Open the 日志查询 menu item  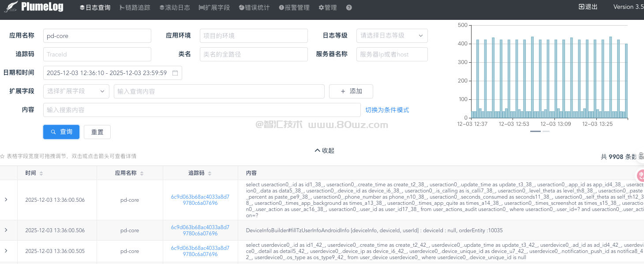95,7
